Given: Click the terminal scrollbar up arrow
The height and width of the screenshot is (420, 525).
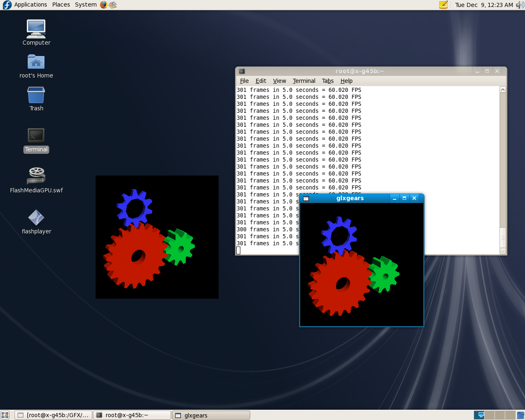Looking at the screenshot, I should point(503,90).
